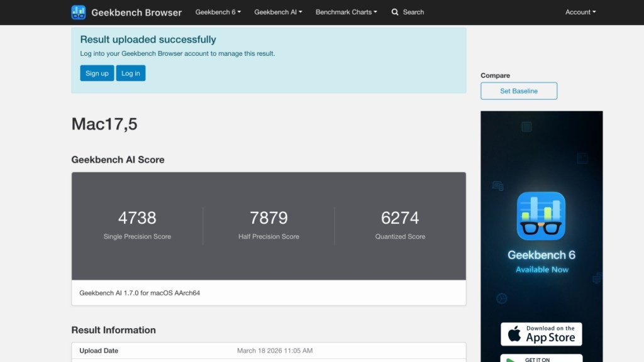Click the Single Precision Score value 4738

coord(138,218)
